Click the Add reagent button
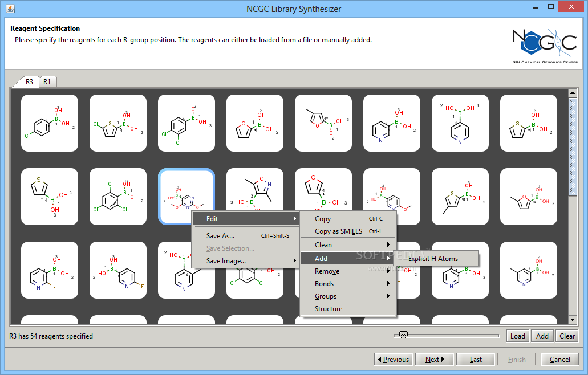Viewport: 588px width, 375px height. pos(542,336)
